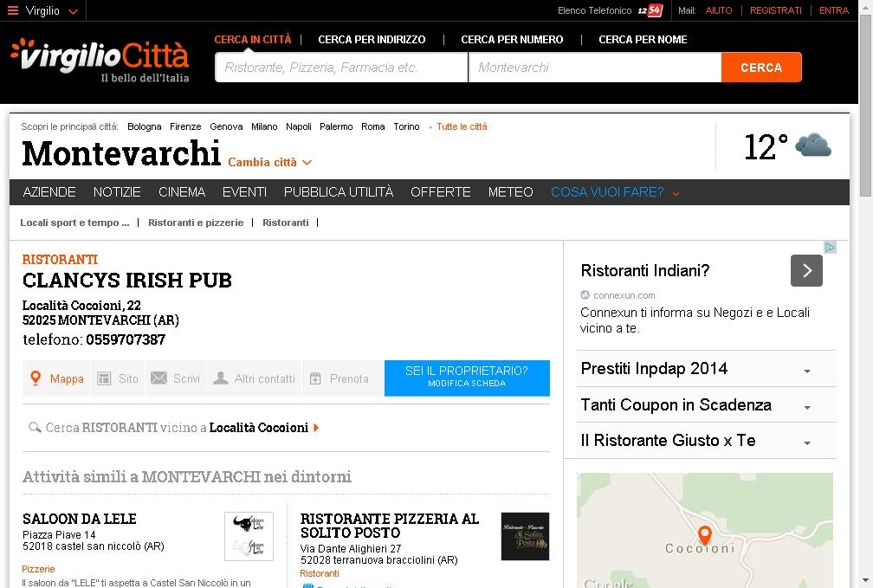Open the OFFERTE menu item
Image resolution: width=873 pixels, height=588 pixels.
pyautogui.click(x=440, y=192)
